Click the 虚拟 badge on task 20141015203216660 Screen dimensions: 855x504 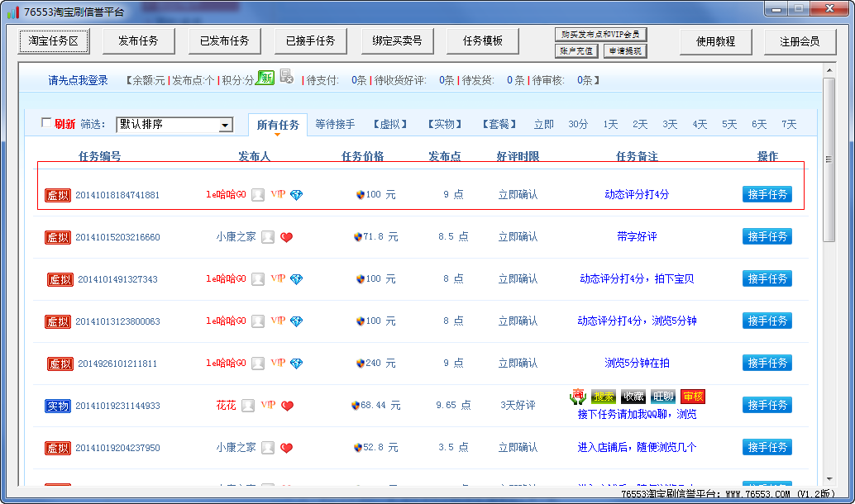[56, 236]
